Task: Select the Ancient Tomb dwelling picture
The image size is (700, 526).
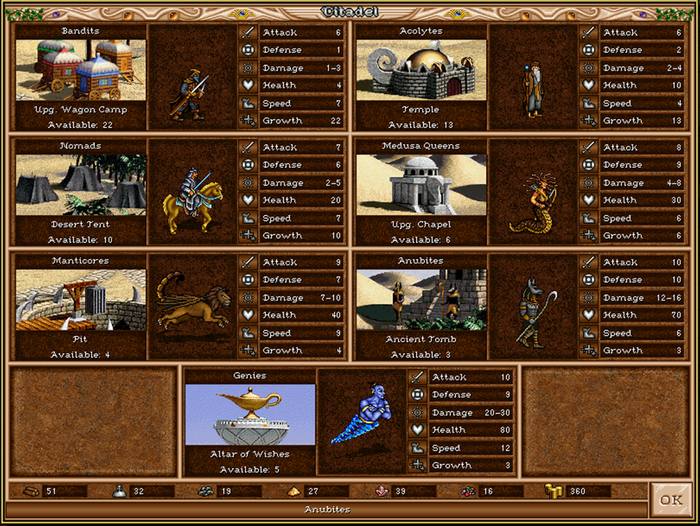Action: (x=421, y=300)
